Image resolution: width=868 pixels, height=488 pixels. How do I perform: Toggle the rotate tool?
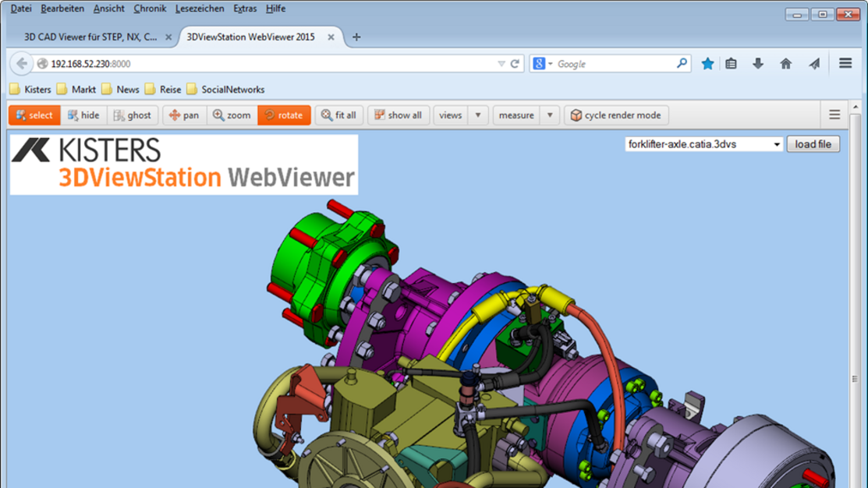click(284, 115)
